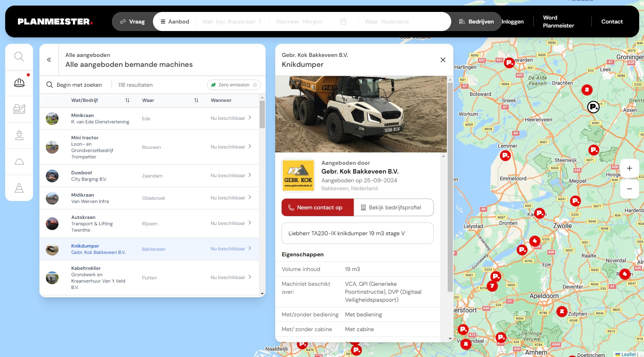Viewport: 644px width, 357px height.
Task: Open Word Planmeister link
Action: (558, 21)
